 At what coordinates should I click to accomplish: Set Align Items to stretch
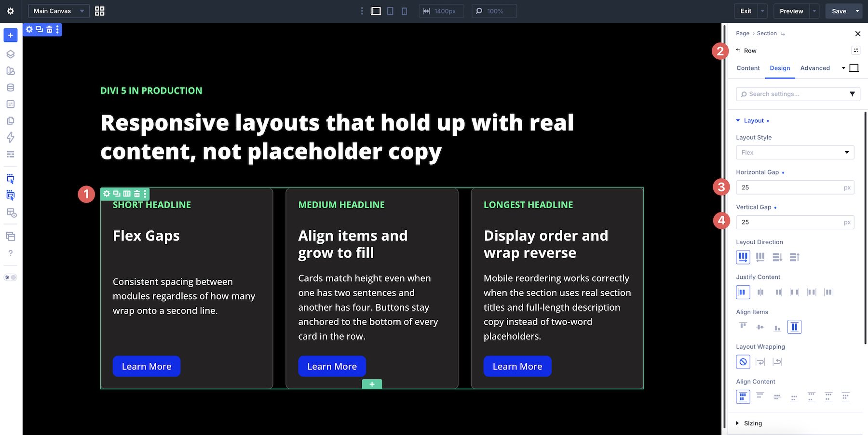794,327
